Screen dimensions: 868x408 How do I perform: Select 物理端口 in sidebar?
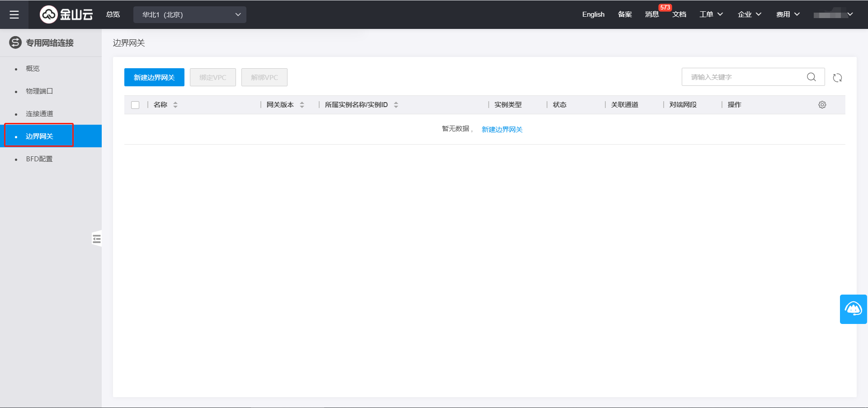point(39,91)
